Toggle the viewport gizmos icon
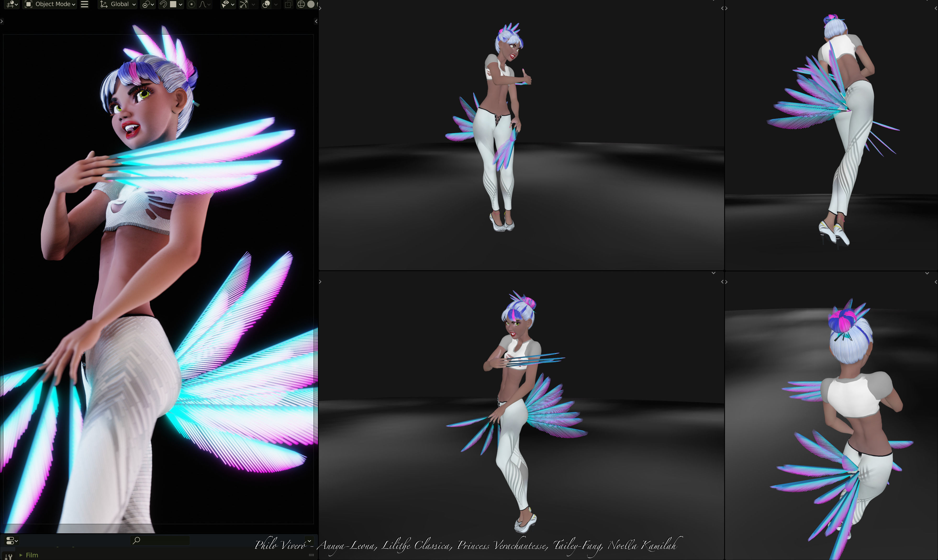Image resolution: width=938 pixels, height=560 pixels. (244, 4)
